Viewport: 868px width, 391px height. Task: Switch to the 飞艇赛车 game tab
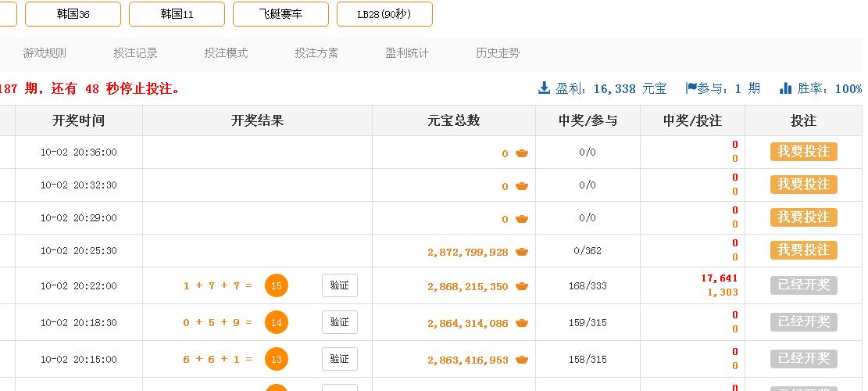pyautogui.click(x=280, y=14)
